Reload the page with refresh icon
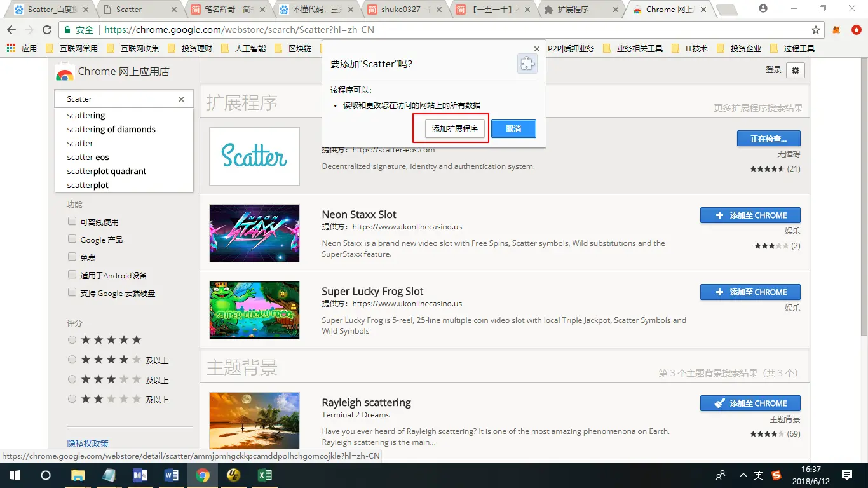Screen dimensions: 868x488 pos(47,30)
